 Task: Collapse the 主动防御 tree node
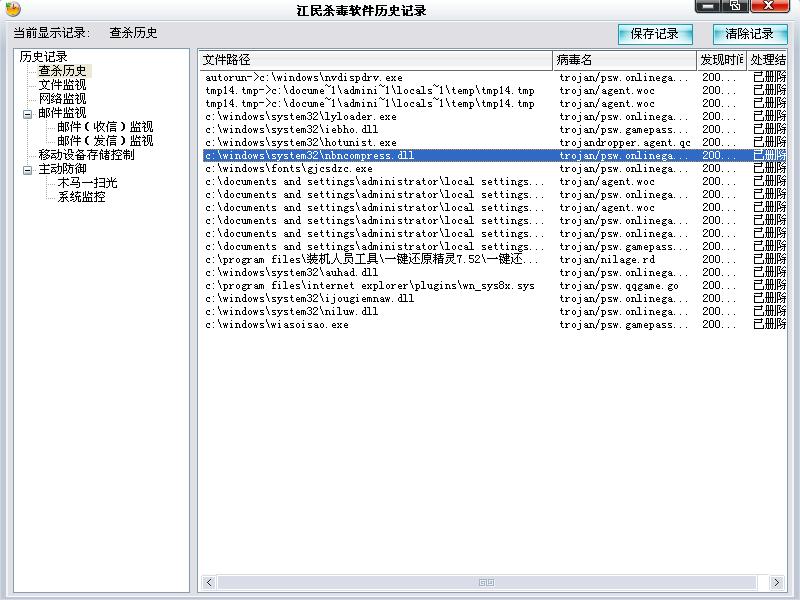(28, 170)
